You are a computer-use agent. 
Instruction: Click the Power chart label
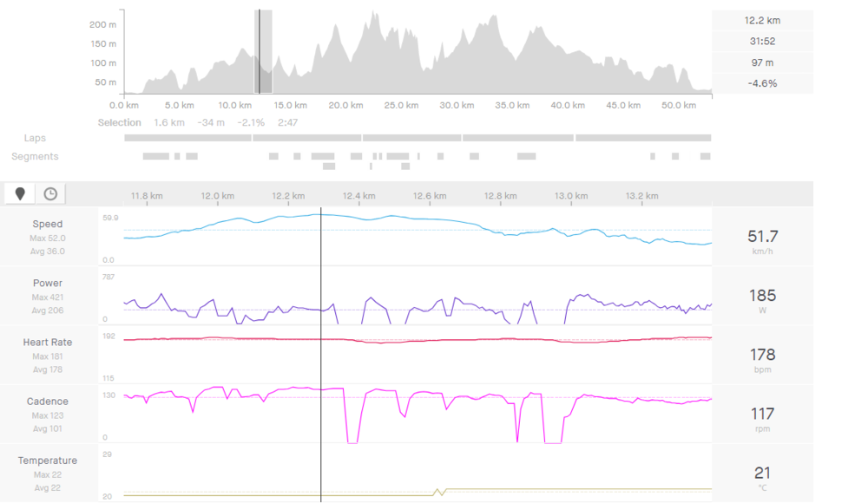tap(48, 283)
